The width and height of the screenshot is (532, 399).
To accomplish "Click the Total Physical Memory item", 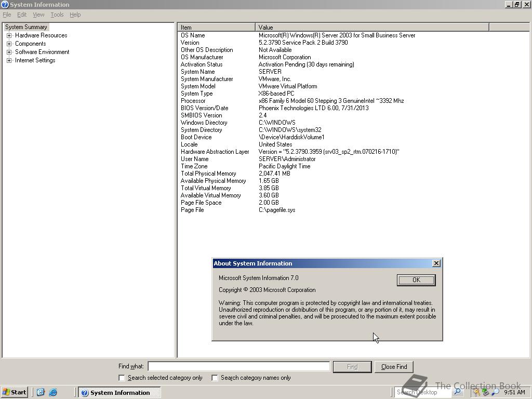I will coord(208,174).
